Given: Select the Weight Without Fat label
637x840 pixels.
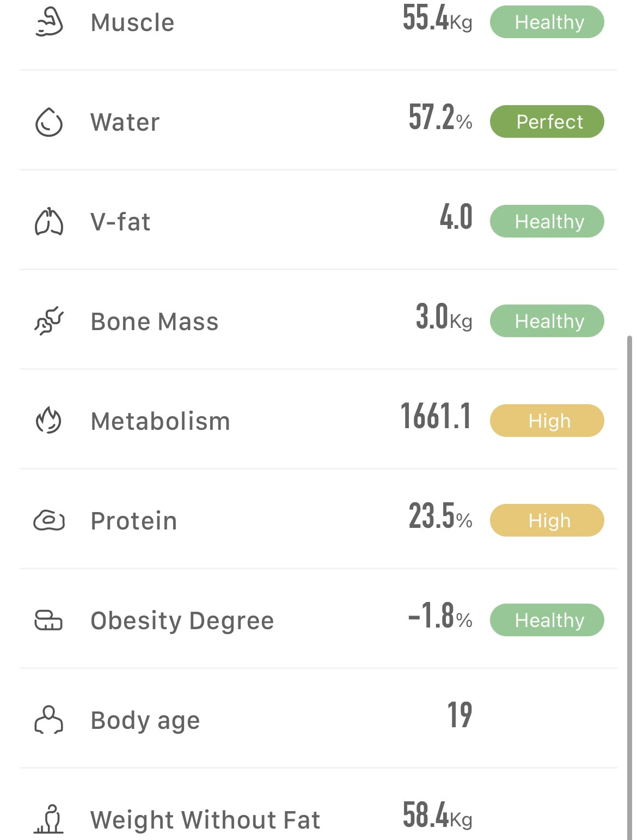Looking at the screenshot, I should (x=205, y=820).
